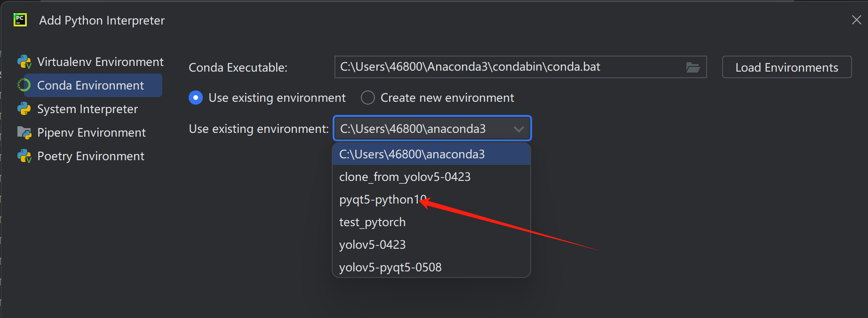Viewport: 868px width, 318px height.
Task: Click the Pipenv Environment folder icon
Action: (24, 132)
